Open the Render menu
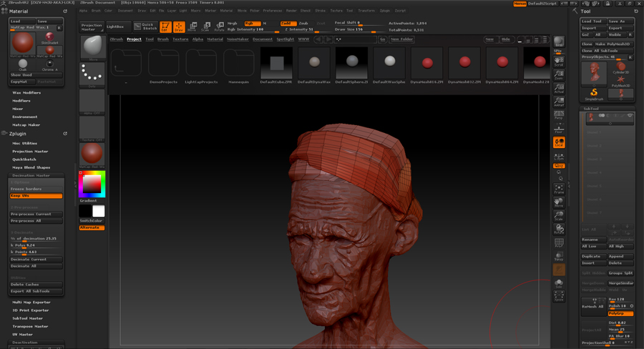 coord(291,11)
